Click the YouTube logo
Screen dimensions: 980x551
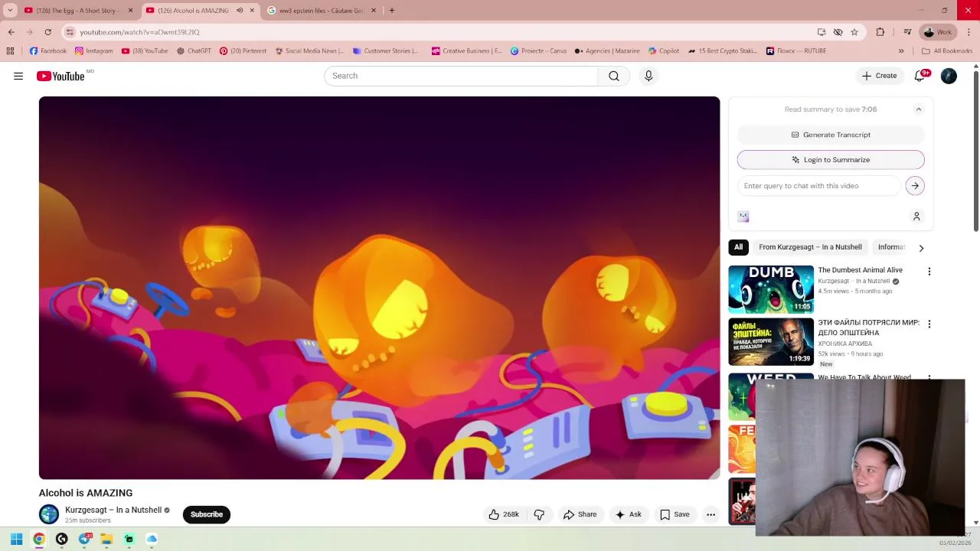click(x=60, y=76)
